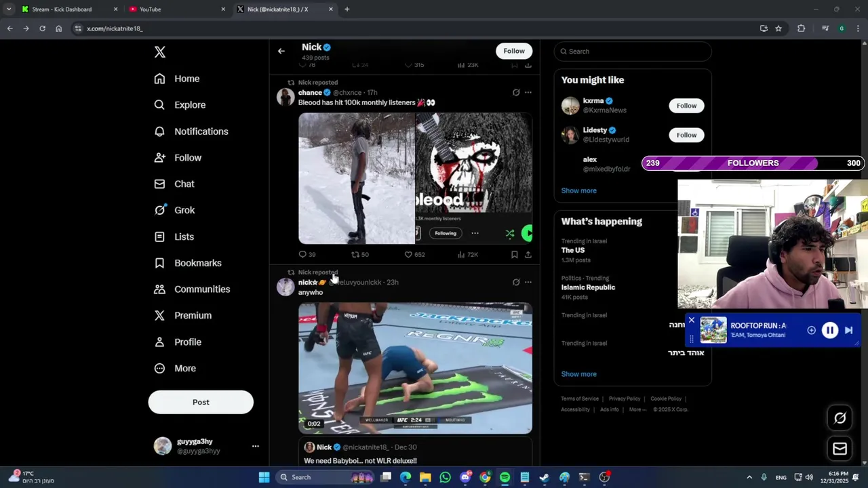Click inside the X Search field

(x=633, y=52)
